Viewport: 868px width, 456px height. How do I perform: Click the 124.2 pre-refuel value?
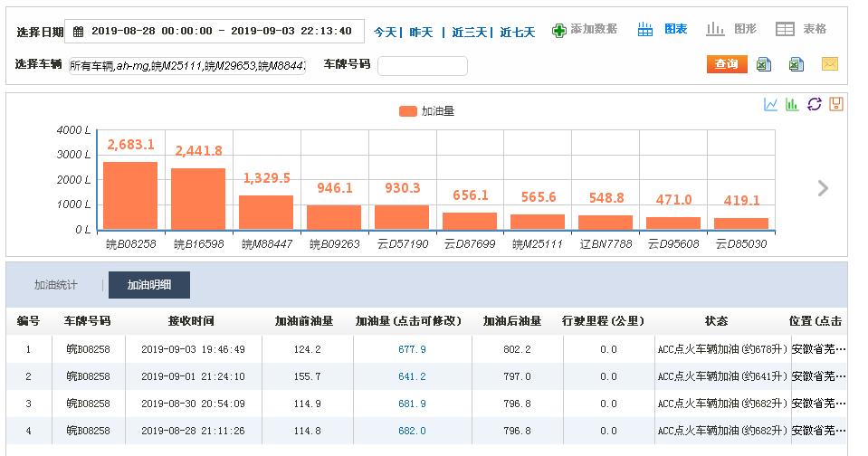pyautogui.click(x=307, y=349)
